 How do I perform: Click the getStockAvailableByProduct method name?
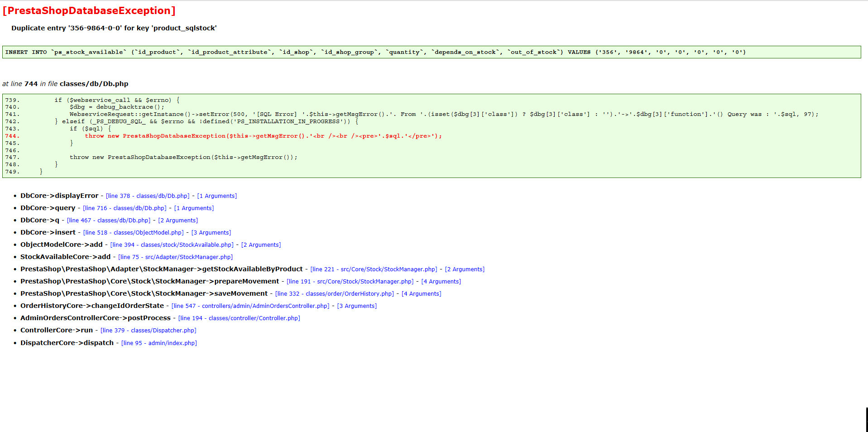point(162,269)
